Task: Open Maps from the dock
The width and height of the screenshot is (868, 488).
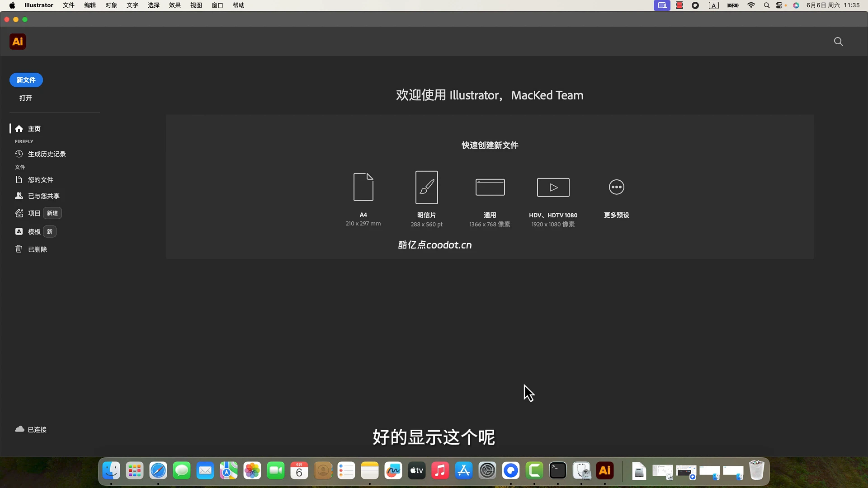Action: [x=229, y=471]
